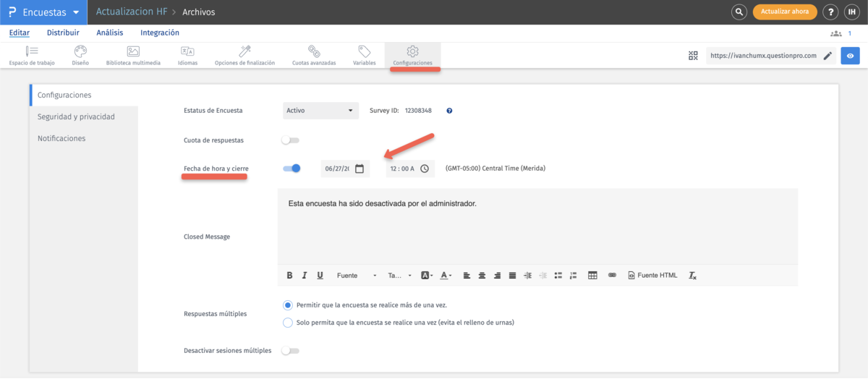Select Seguridad y privacidad in sidebar
Screen dimensions: 868x379
coord(83,116)
